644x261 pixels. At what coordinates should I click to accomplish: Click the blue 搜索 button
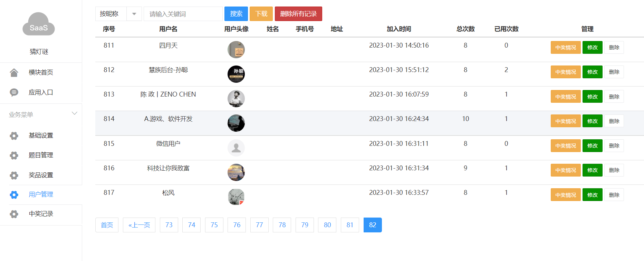click(236, 14)
